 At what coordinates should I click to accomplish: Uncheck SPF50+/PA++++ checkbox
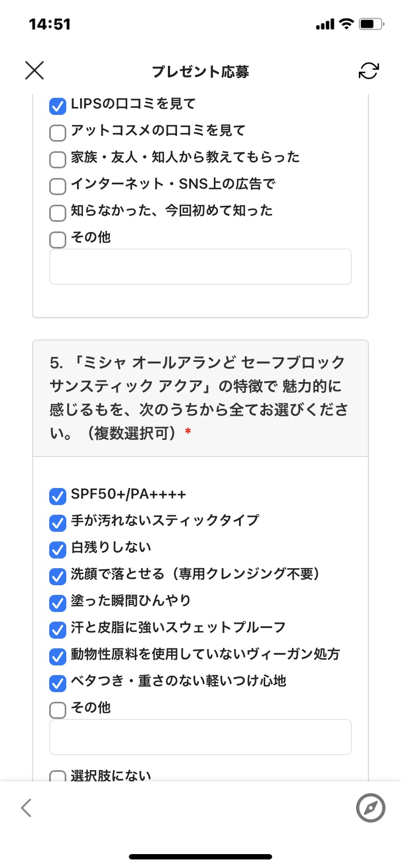(58, 496)
